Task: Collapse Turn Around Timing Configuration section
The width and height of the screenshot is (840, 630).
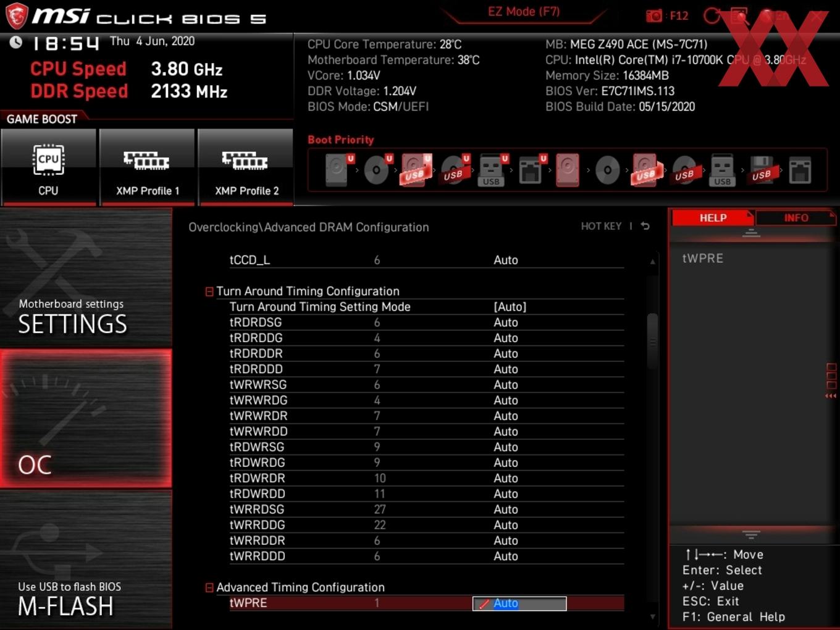Action: tap(209, 292)
